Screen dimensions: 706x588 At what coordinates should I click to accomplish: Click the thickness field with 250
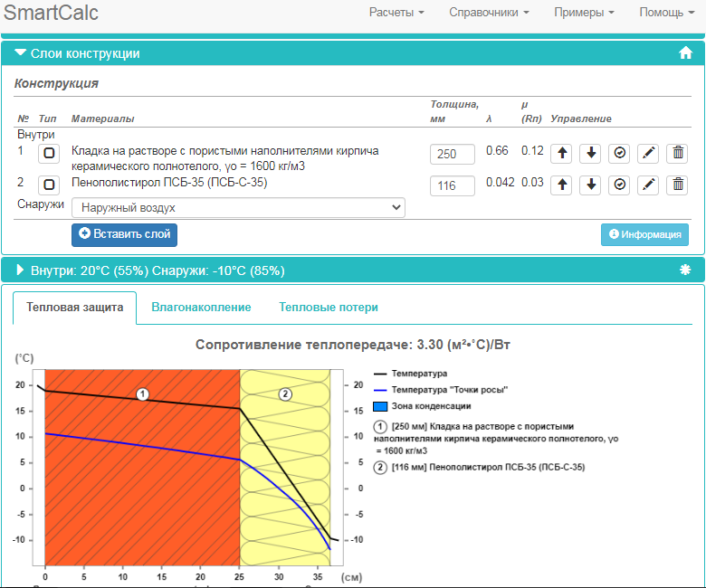452,155
